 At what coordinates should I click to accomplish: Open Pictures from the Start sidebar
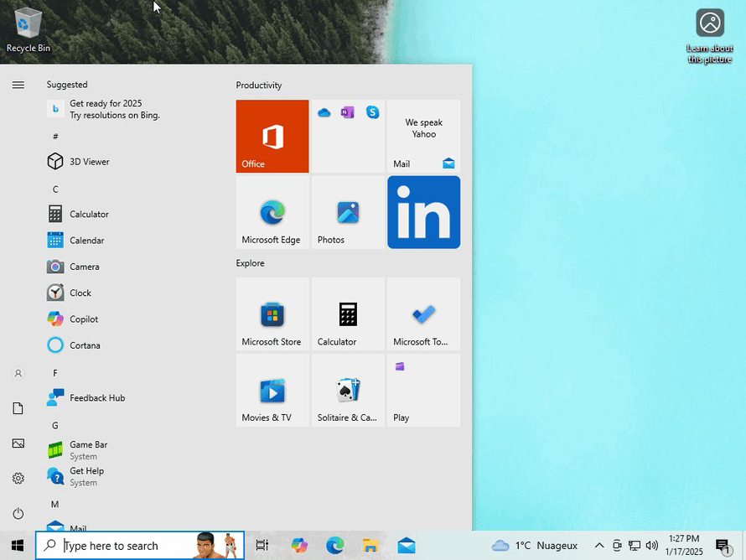[x=18, y=443]
